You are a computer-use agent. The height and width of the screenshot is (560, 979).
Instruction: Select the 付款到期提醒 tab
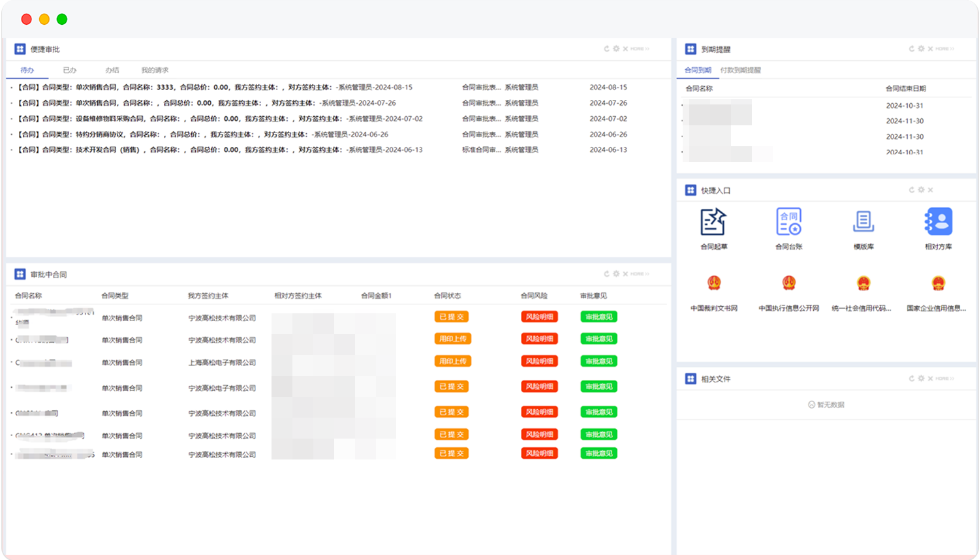741,70
